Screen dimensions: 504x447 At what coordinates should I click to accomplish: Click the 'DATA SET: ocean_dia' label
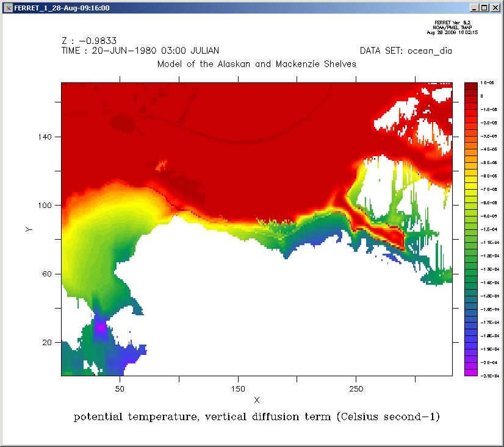point(406,51)
